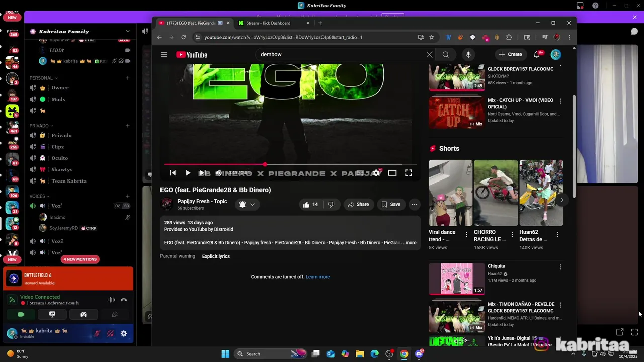Click the YouTube search magnifier button
The width and height of the screenshot is (644, 362).
[446, 54]
